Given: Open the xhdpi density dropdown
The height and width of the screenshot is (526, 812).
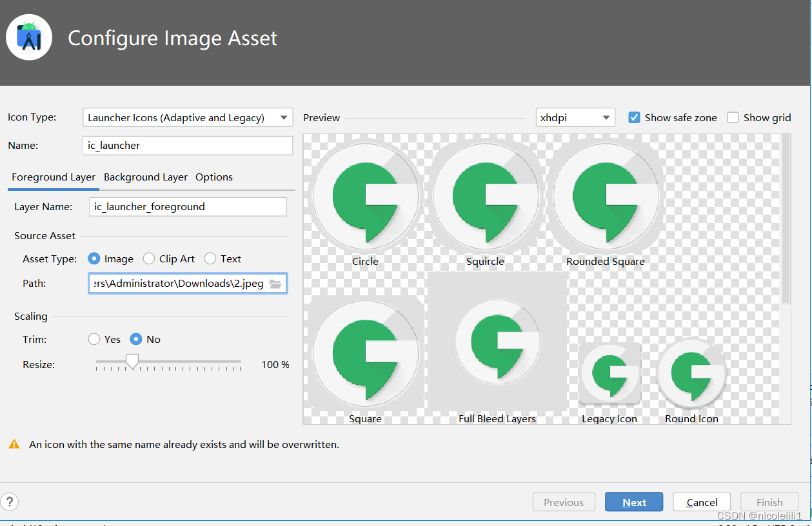Looking at the screenshot, I should [575, 117].
